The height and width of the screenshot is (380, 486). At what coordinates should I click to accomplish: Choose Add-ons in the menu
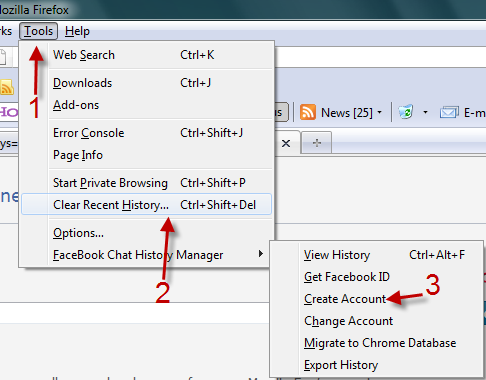[147, 105]
